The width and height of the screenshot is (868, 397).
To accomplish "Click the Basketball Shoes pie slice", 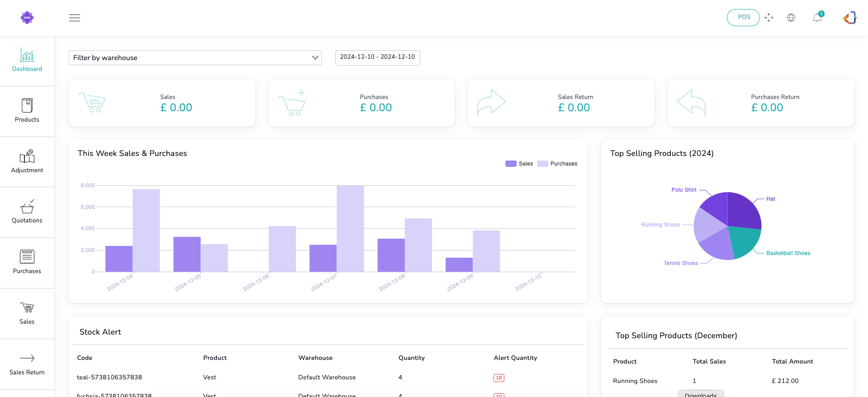I will 743,242.
